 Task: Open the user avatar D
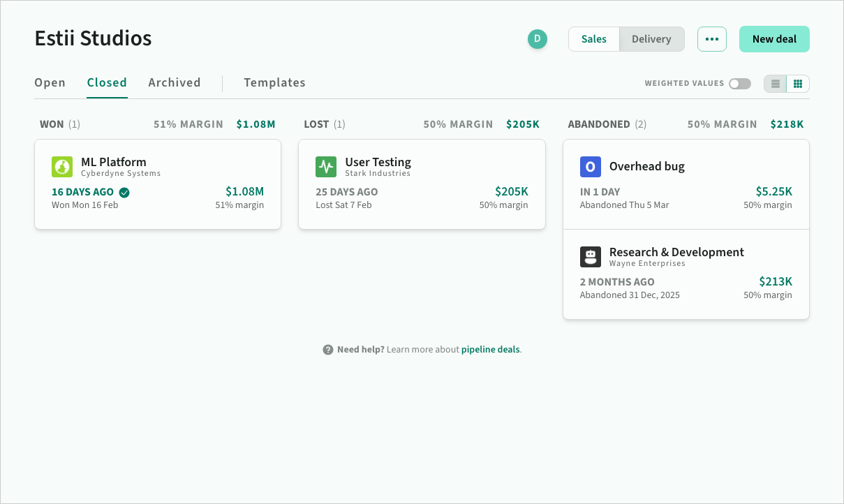537,39
